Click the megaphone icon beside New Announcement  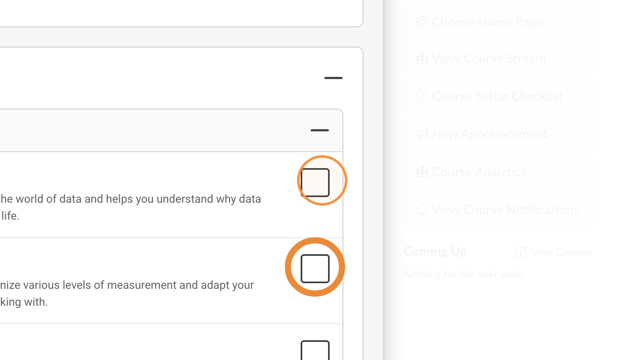pos(422,134)
